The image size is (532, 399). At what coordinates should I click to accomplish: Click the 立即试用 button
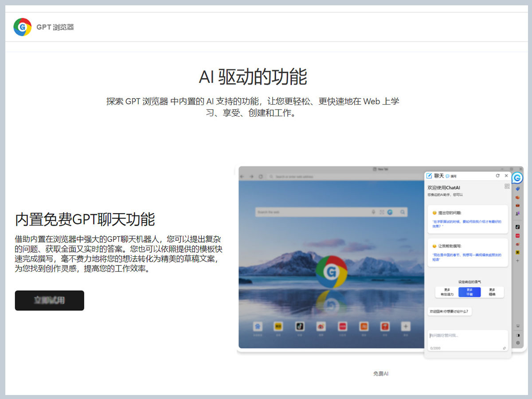49,301
